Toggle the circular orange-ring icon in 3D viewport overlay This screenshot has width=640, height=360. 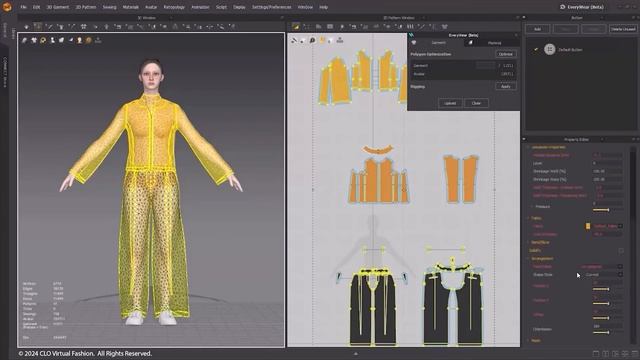[43, 40]
